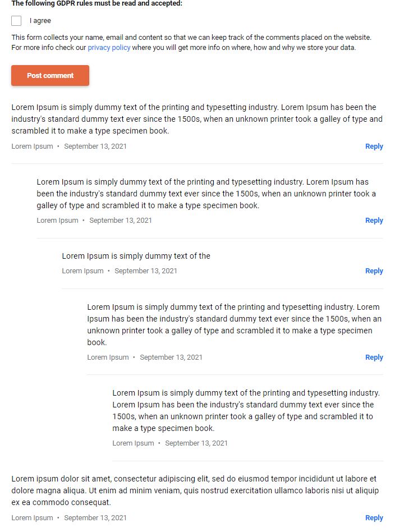Click the date under the short one-line comment

tap(145, 270)
